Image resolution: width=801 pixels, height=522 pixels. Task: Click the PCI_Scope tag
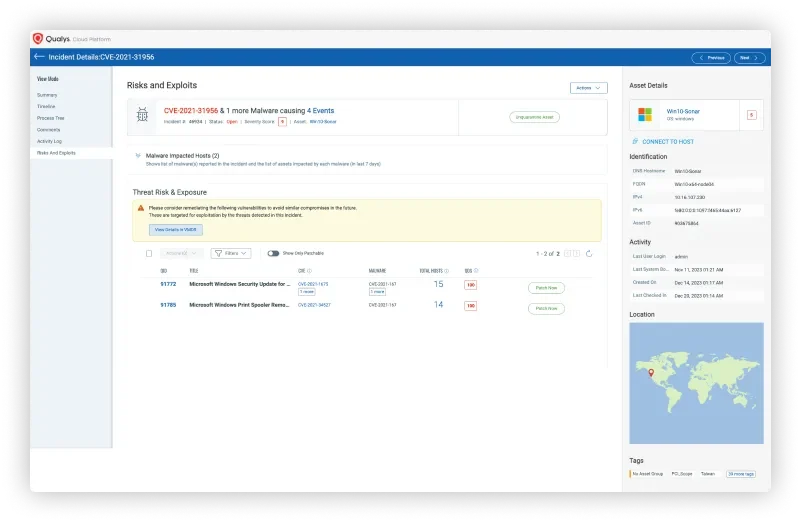pos(682,474)
